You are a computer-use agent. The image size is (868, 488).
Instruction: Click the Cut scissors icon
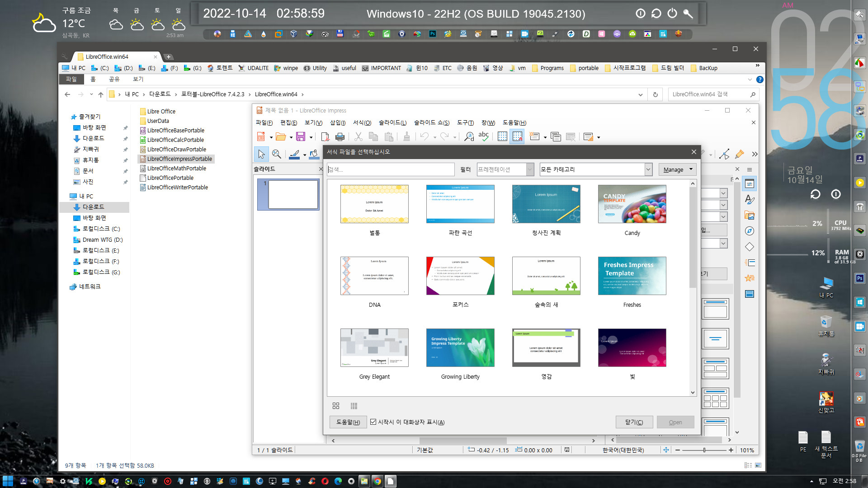click(x=359, y=136)
